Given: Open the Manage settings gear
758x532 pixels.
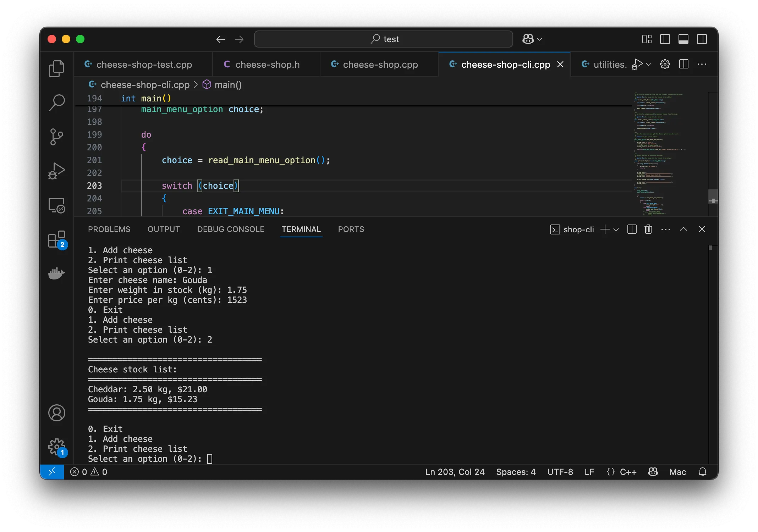Looking at the screenshot, I should tap(56, 447).
